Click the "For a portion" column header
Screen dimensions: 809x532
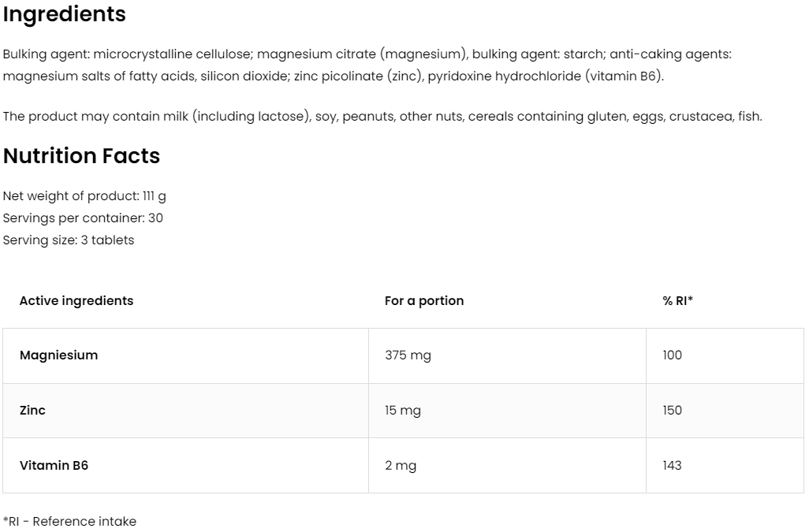coord(424,301)
